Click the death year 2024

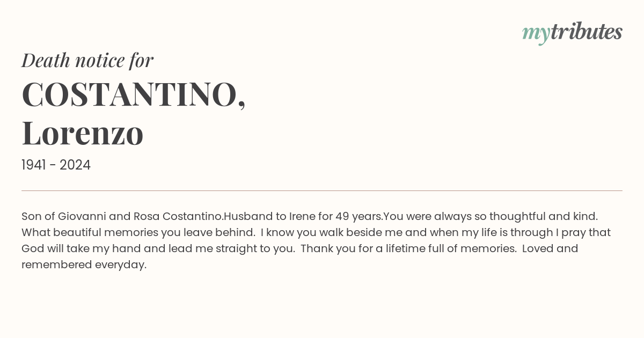click(x=75, y=165)
